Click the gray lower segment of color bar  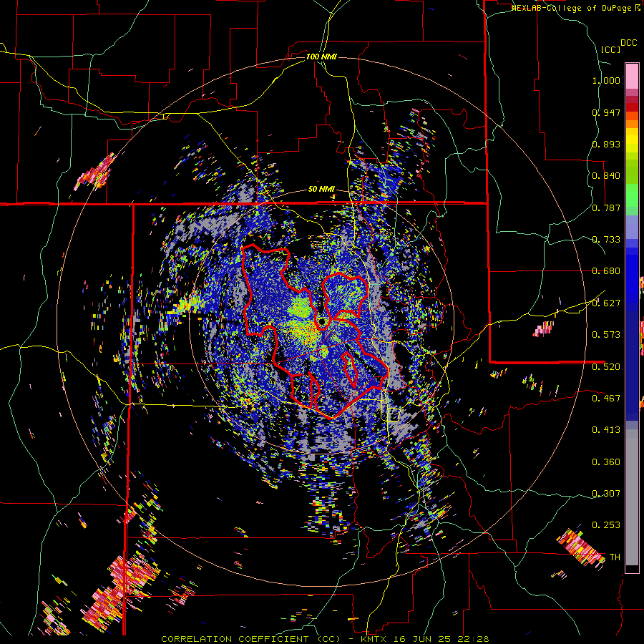(632, 497)
